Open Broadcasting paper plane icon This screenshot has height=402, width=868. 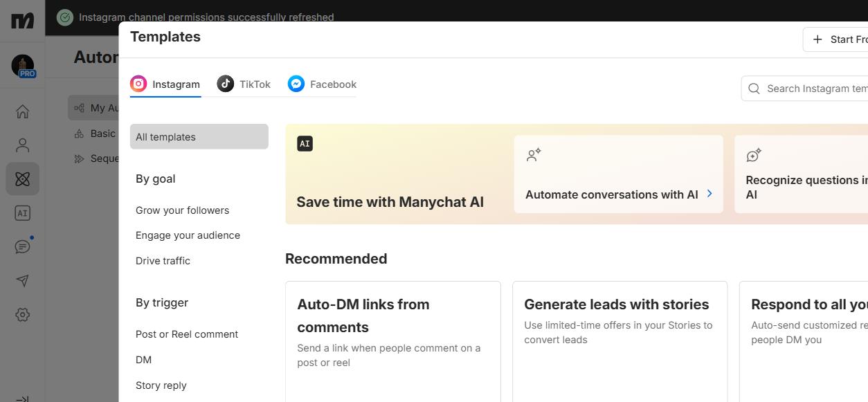tap(22, 281)
